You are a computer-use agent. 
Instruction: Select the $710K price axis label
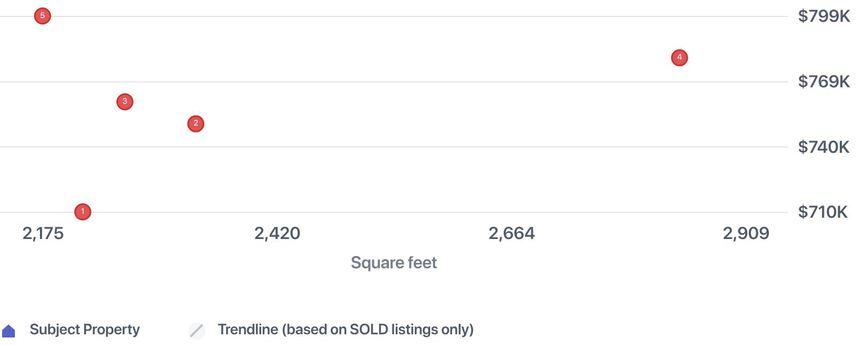(823, 212)
